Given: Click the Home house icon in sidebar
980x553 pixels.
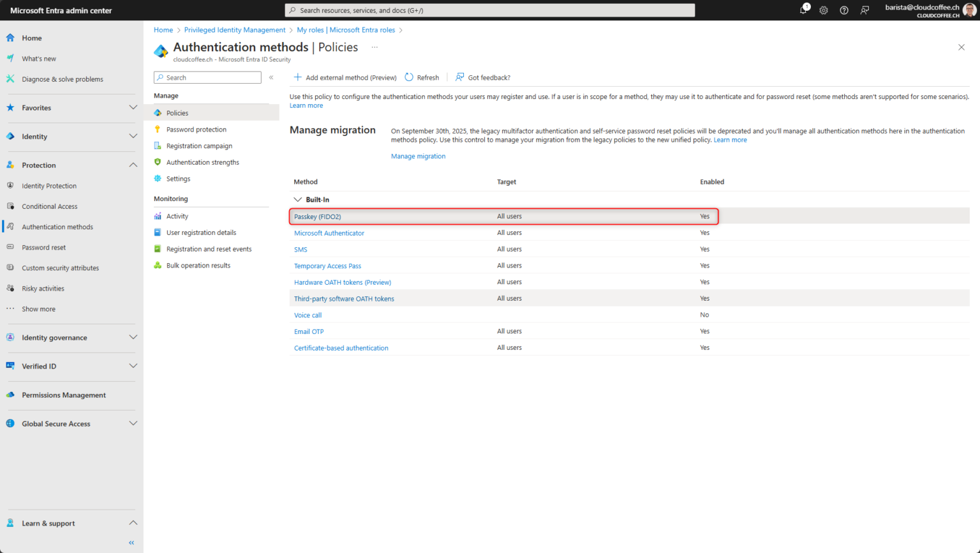Looking at the screenshot, I should pos(10,38).
